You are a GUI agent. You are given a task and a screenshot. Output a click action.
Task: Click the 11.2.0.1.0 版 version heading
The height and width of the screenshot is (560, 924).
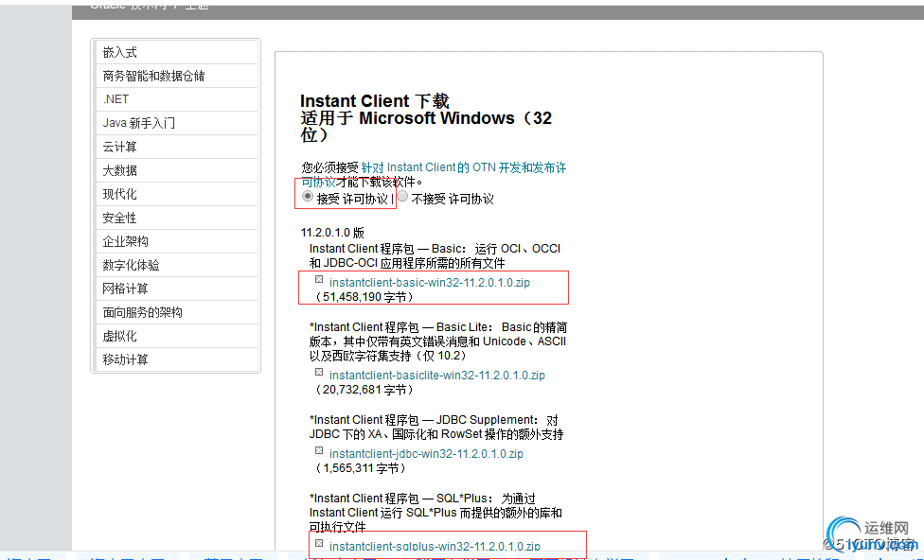click(333, 233)
